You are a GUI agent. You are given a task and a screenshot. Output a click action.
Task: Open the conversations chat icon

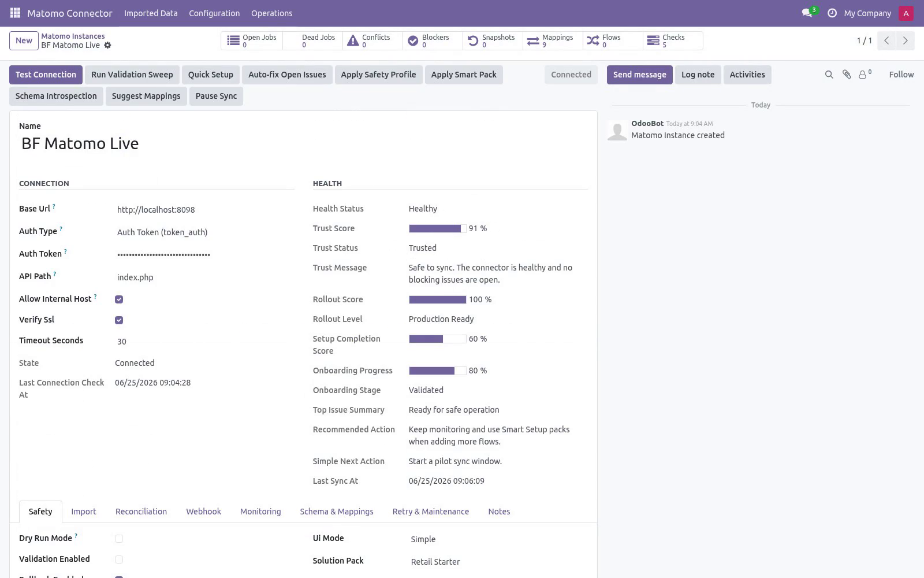(807, 13)
